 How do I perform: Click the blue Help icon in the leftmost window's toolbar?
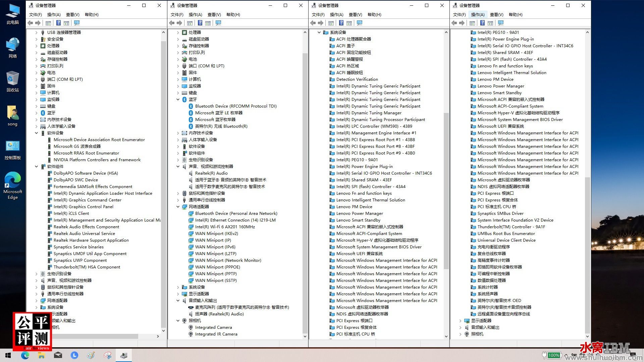[58, 23]
